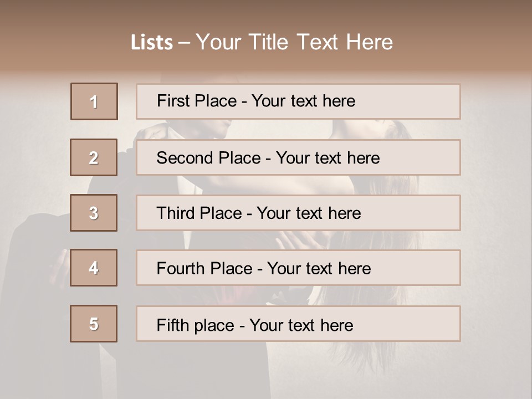This screenshot has width=532, height=399.
Task: Click the number 1 box
Action: point(94,101)
